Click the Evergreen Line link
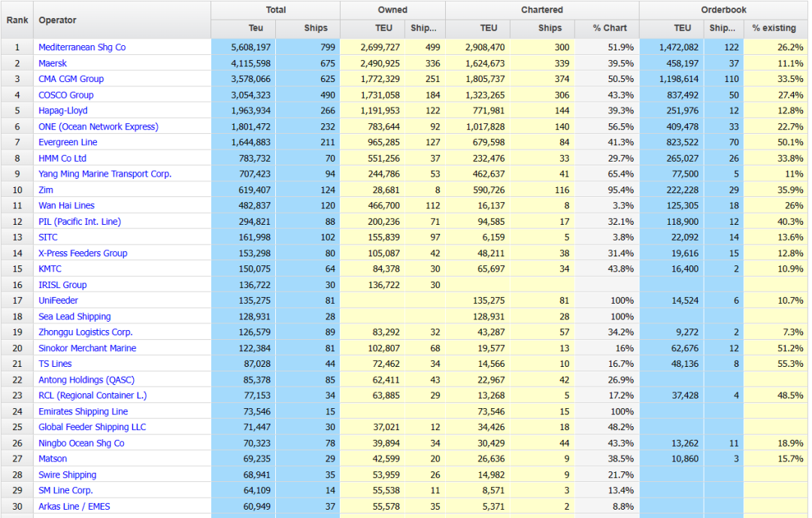Viewport: 812px width, 518px height. 68,142
